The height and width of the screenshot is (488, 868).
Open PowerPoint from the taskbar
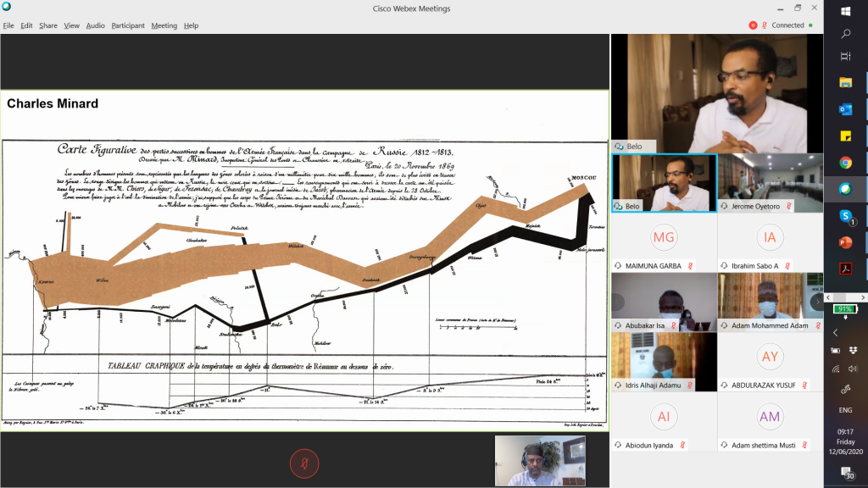845,242
